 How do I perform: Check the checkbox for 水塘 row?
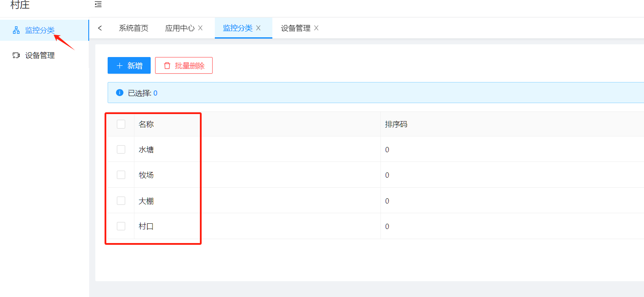click(121, 149)
